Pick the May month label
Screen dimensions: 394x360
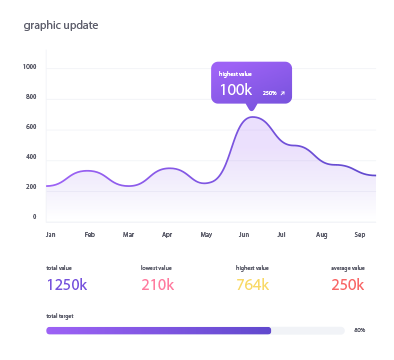click(206, 235)
